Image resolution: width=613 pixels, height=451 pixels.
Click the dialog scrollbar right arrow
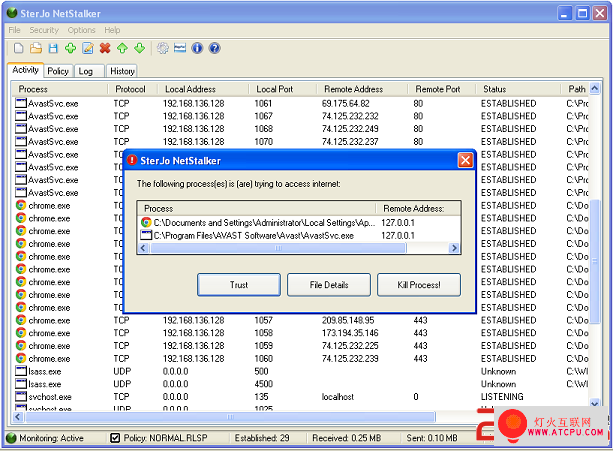pyautogui.click(x=454, y=248)
